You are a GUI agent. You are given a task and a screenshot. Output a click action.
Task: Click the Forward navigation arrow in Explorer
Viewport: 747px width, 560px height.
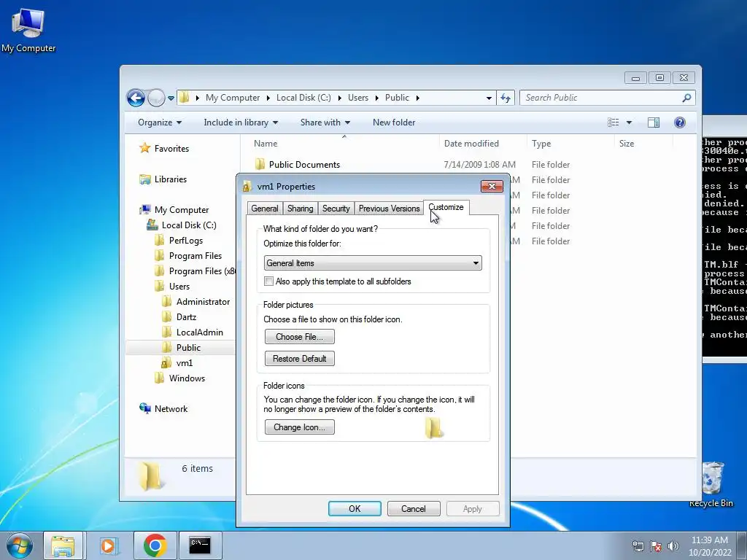pos(156,98)
